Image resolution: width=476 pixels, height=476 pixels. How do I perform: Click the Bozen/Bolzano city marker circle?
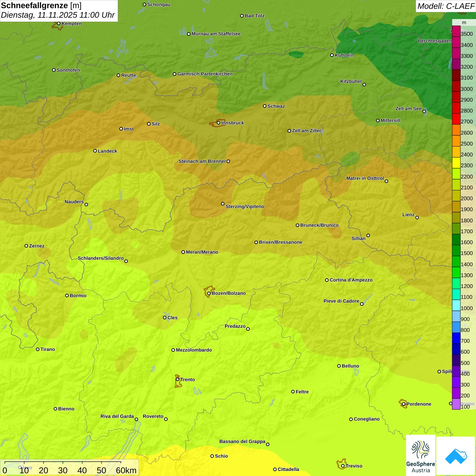click(209, 293)
